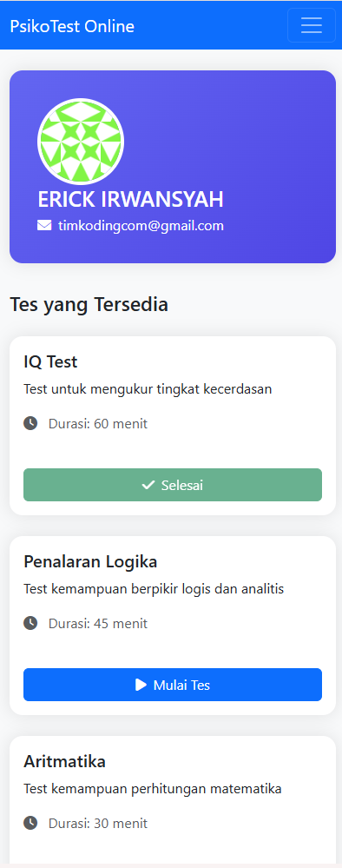342x868 pixels.
Task: Click the clock icon on Penalaran Logika card
Action: tap(30, 623)
